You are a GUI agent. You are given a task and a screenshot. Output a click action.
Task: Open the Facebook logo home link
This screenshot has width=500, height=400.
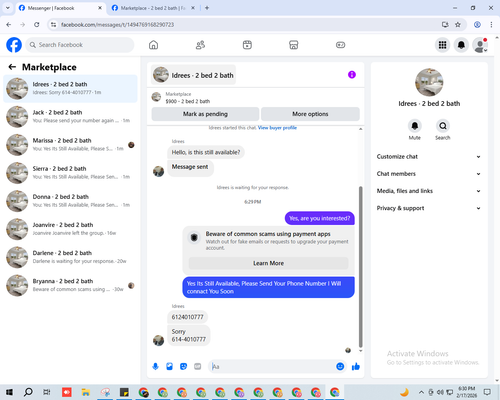point(14,45)
